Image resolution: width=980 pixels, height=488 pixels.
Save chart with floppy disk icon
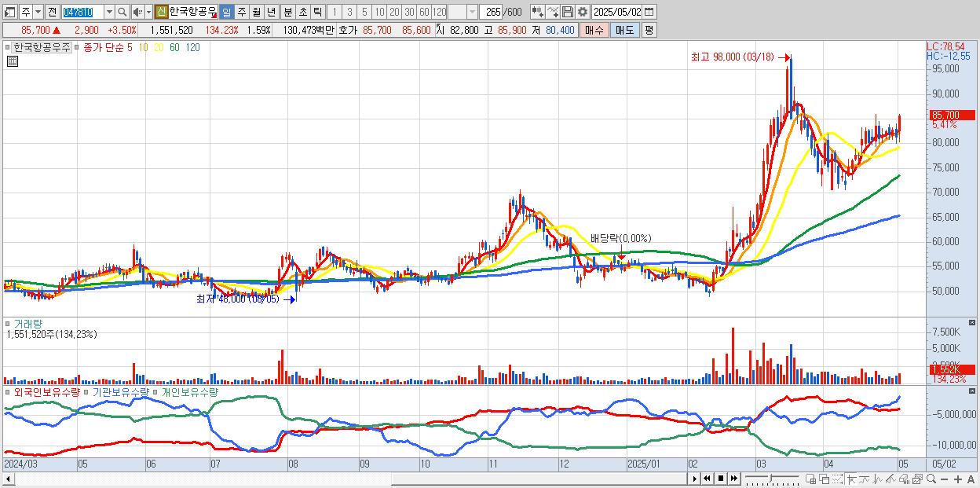568,13
